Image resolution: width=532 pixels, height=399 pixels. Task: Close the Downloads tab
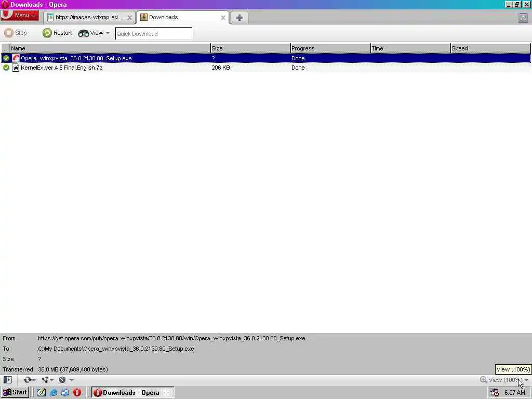click(223, 18)
